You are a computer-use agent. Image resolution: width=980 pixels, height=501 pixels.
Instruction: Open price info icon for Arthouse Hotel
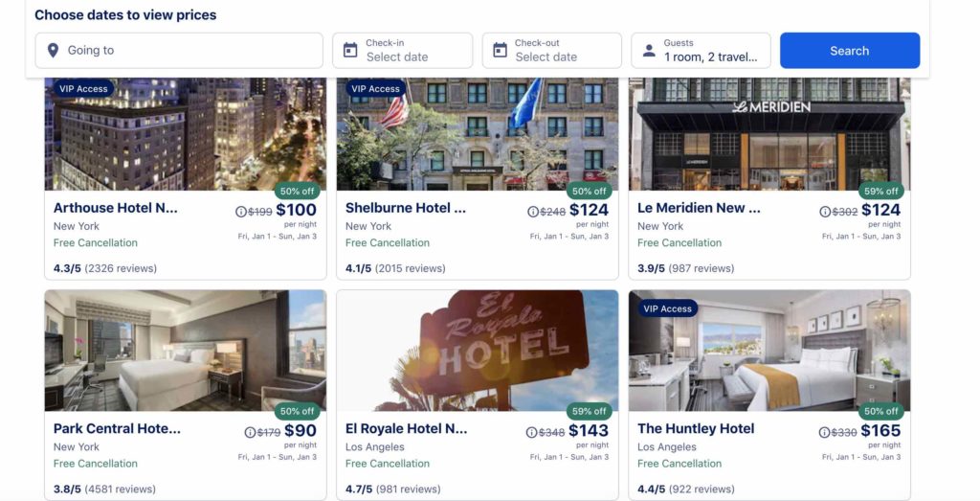240,212
